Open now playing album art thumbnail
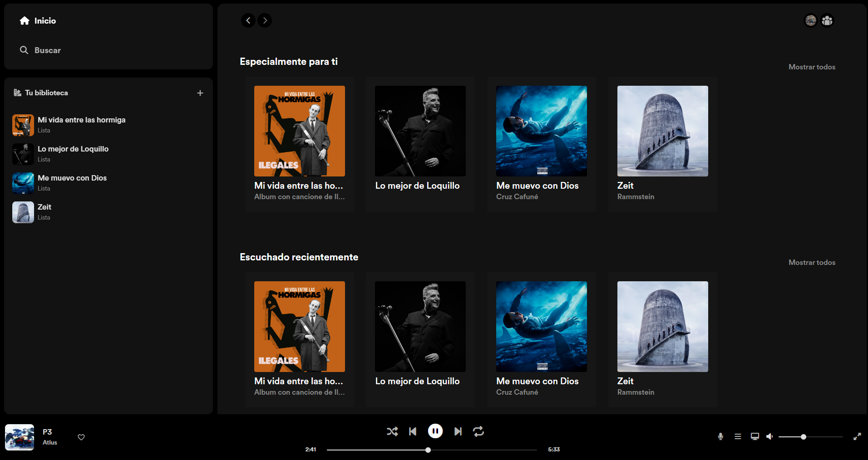Screen dimensions: 868x460 pyautogui.click(x=20, y=437)
